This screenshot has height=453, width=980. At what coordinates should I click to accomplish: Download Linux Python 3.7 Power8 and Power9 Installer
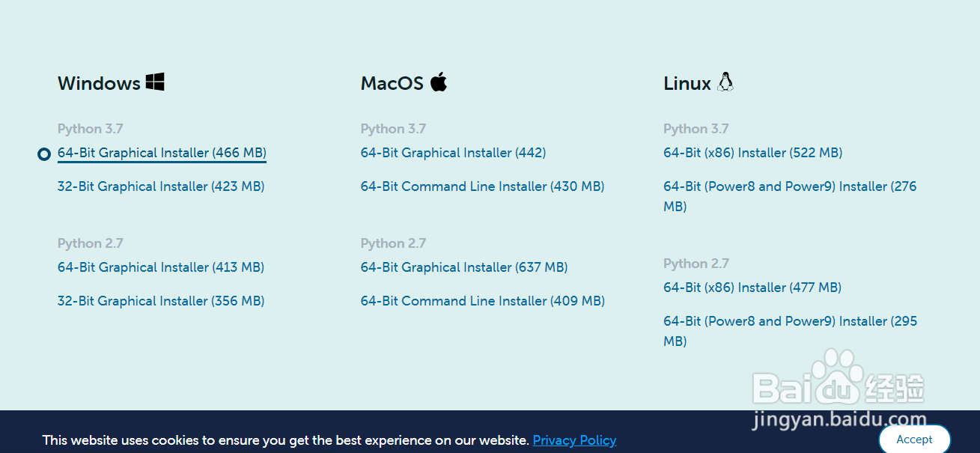pyautogui.click(x=789, y=187)
